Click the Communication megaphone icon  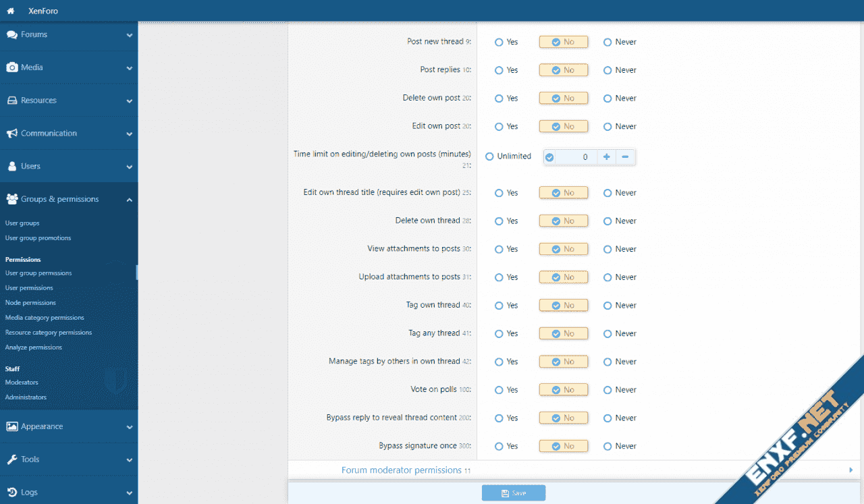point(11,134)
